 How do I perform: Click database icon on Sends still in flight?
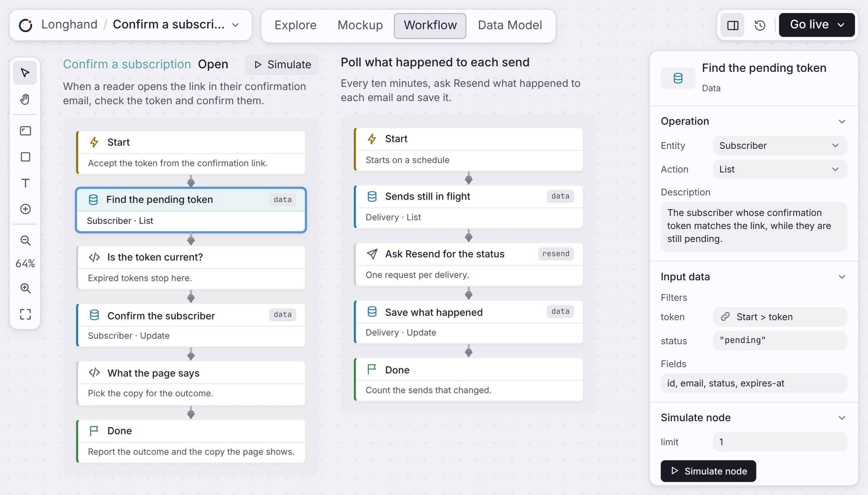click(x=372, y=196)
